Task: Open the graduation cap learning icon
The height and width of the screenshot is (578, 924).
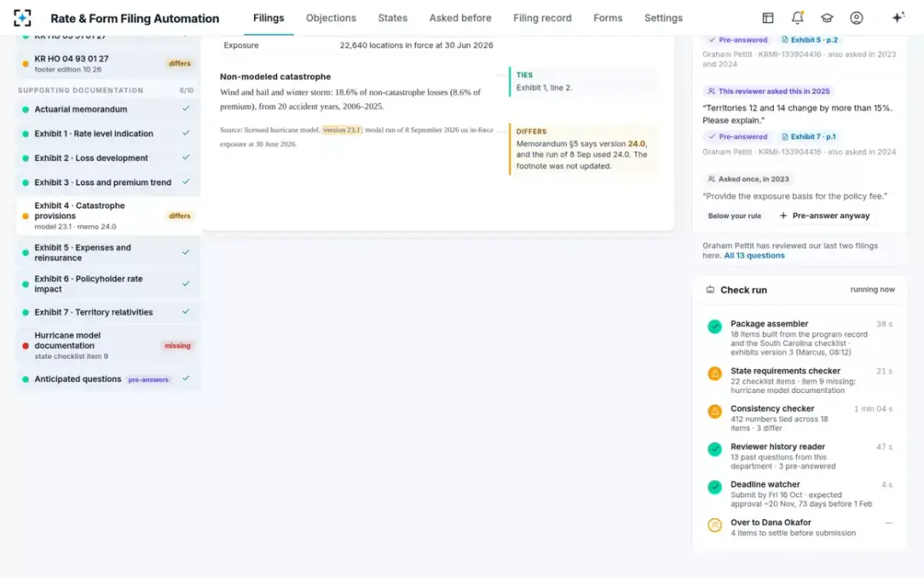Action: [x=827, y=18]
